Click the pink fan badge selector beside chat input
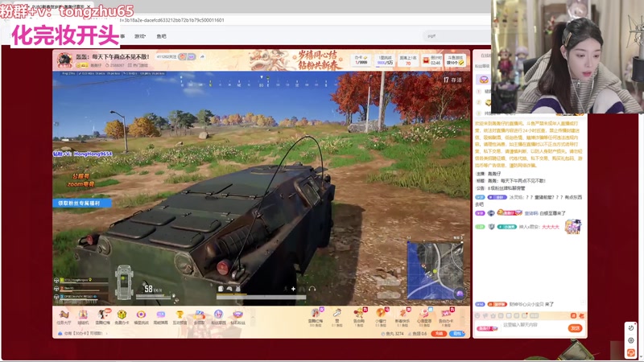 click(487, 328)
